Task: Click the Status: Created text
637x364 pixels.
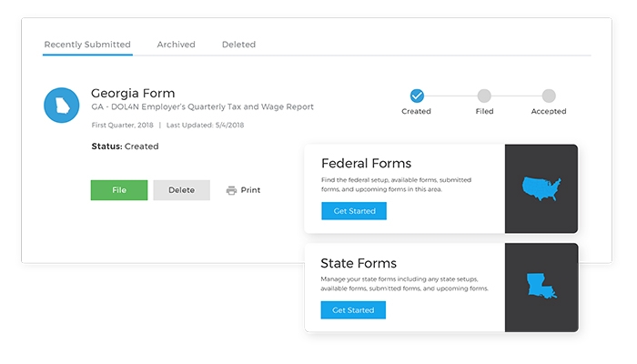Action: tap(125, 146)
